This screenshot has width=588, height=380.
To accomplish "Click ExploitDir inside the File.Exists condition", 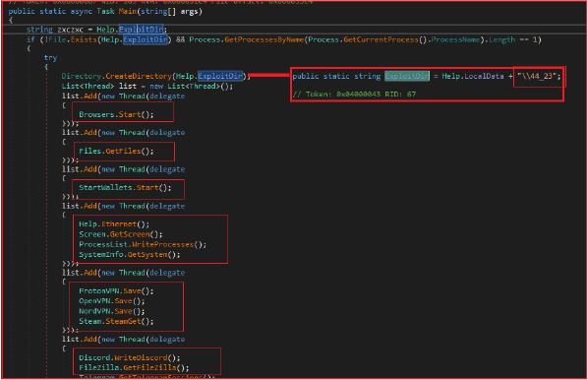I will coord(146,39).
